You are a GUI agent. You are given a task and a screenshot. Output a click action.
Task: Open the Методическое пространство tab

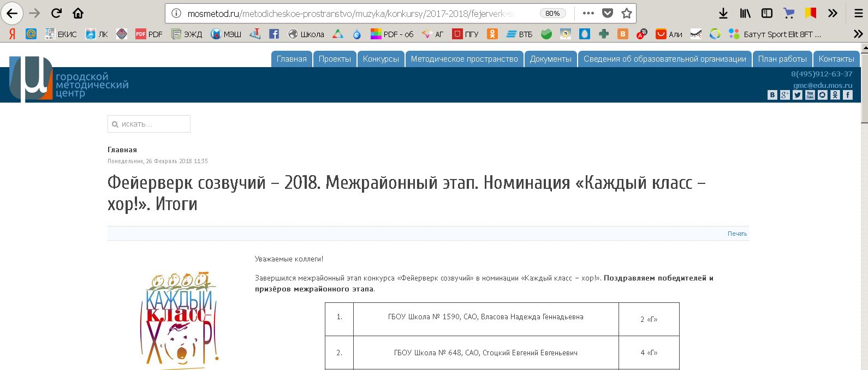[x=464, y=59]
